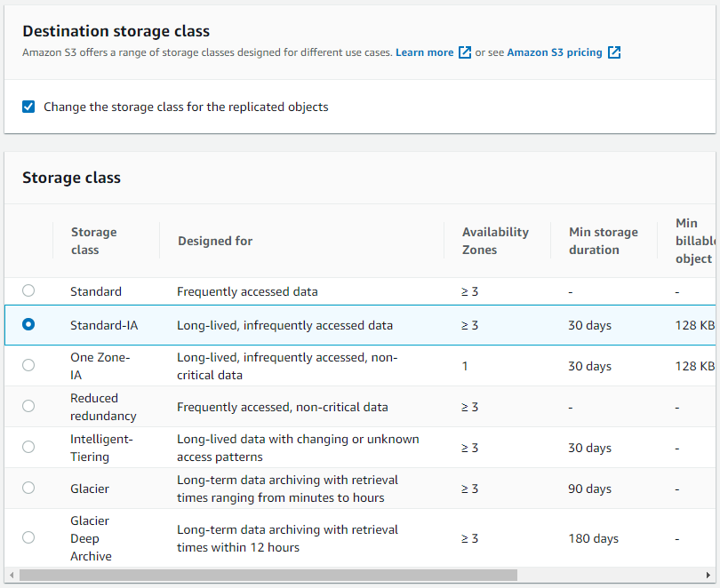Image resolution: width=720 pixels, height=588 pixels.
Task: Choose One Zone-IA storage class
Action: coord(28,365)
